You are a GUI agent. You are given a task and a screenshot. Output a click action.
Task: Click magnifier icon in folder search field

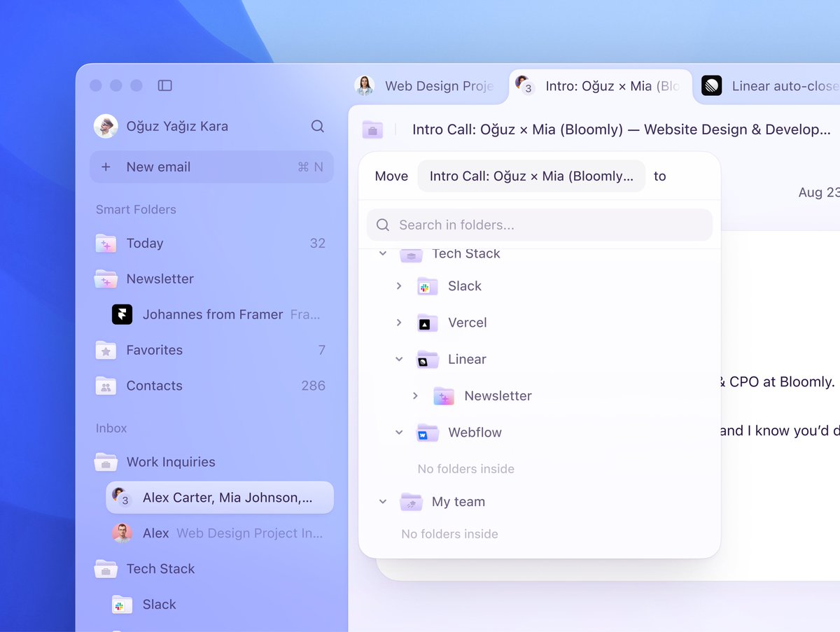tap(382, 225)
